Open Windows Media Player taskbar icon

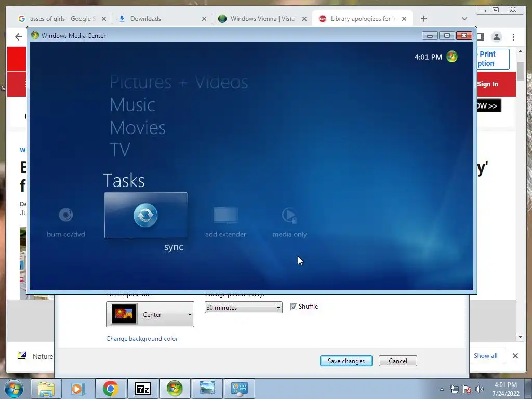pyautogui.click(x=78, y=389)
